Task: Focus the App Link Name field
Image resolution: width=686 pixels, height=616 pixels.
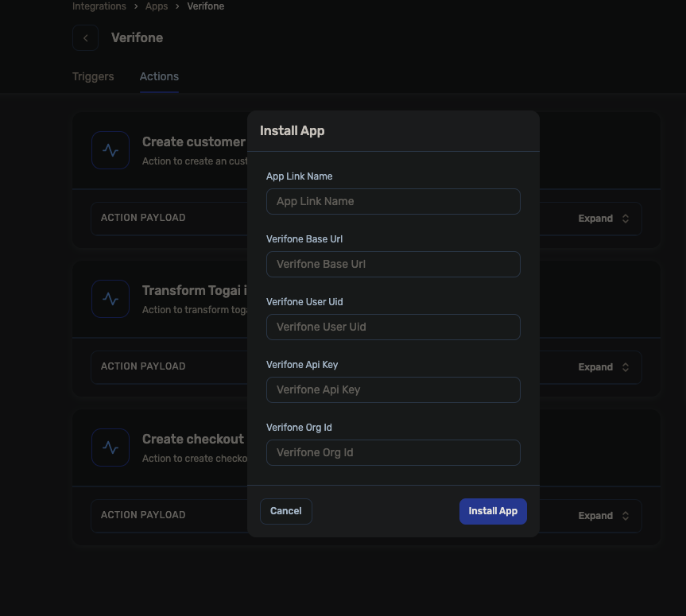Action: point(393,201)
